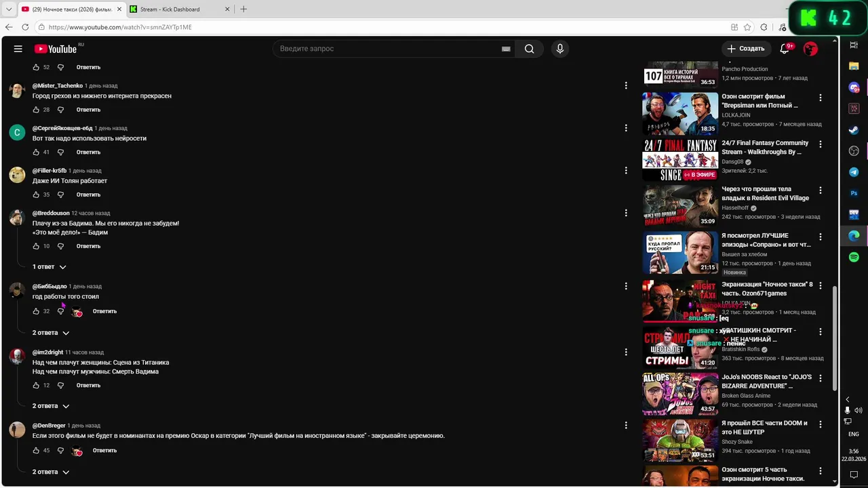The image size is (868, 488).
Task: Click the browser address bar URL
Action: [x=120, y=27]
